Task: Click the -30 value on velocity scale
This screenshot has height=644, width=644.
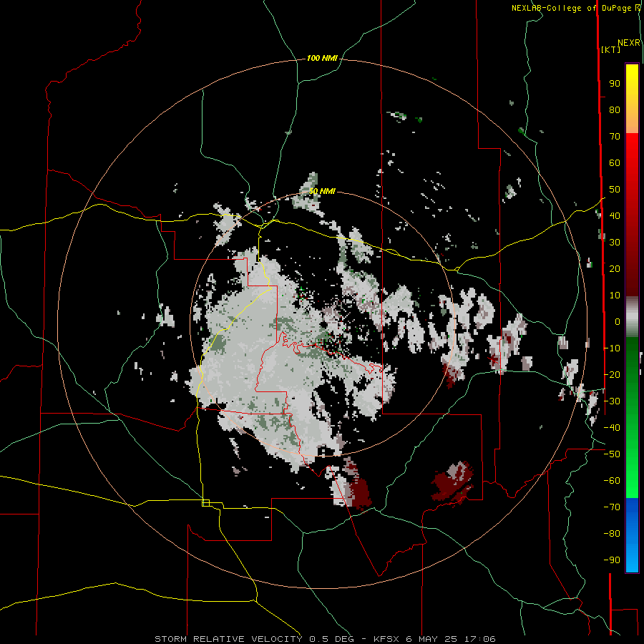Action: click(612, 401)
